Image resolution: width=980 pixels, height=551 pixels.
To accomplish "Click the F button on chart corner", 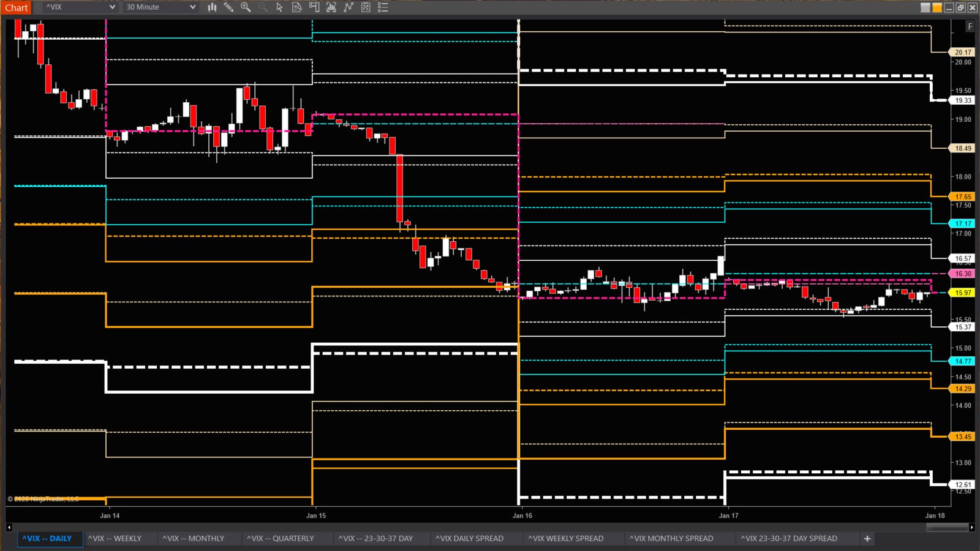I will tap(970, 26).
